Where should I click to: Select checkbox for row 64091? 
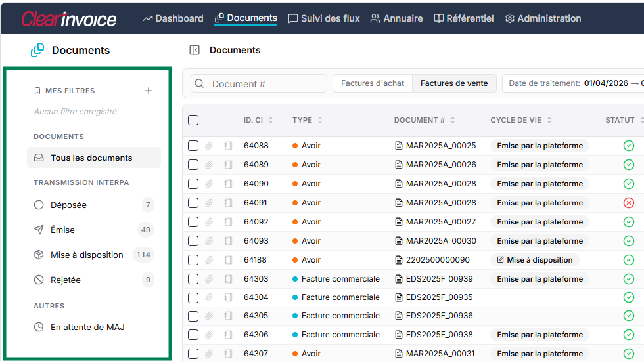coord(193,203)
